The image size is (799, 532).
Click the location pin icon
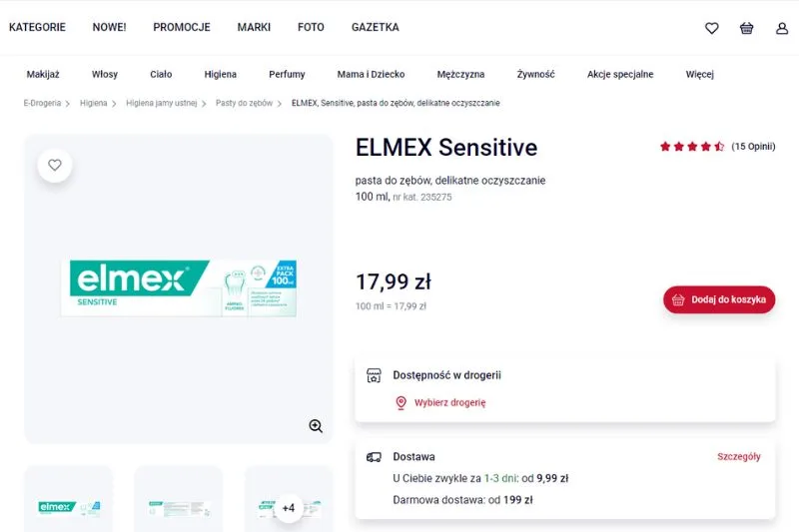coord(401,403)
